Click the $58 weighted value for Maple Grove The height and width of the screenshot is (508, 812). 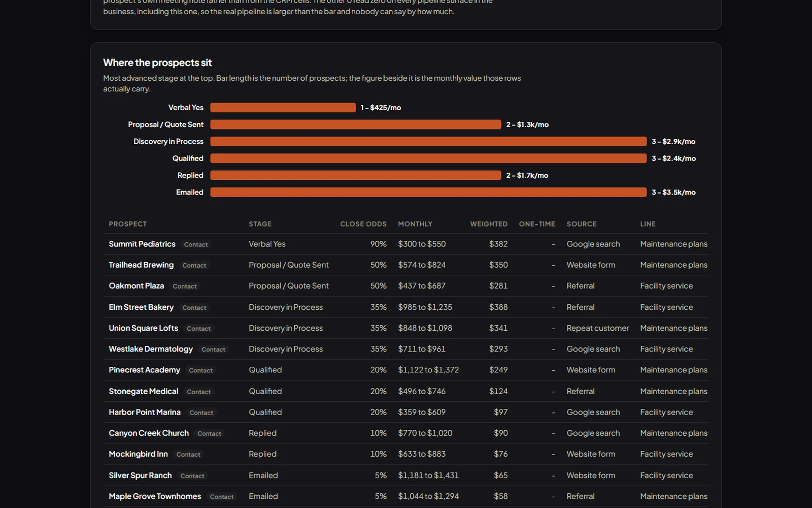click(x=500, y=496)
